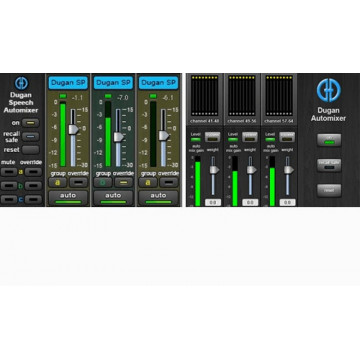The width and height of the screenshot is (360, 360).
Task: Toggle override for group a in the master panel
Action: (x=33, y=172)
